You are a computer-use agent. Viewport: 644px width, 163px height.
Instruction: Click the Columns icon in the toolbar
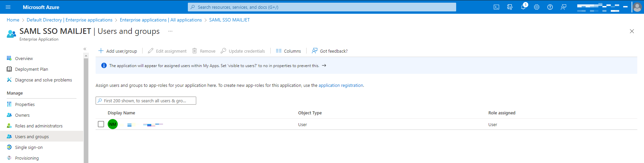tap(278, 51)
